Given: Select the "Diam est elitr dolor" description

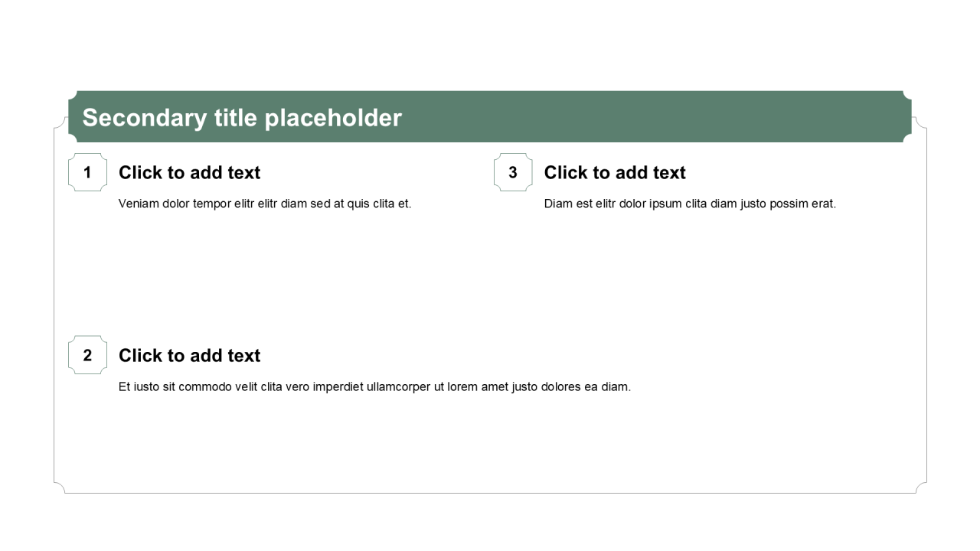Looking at the screenshot, I should pyautogui.click(x=690, y=204).
